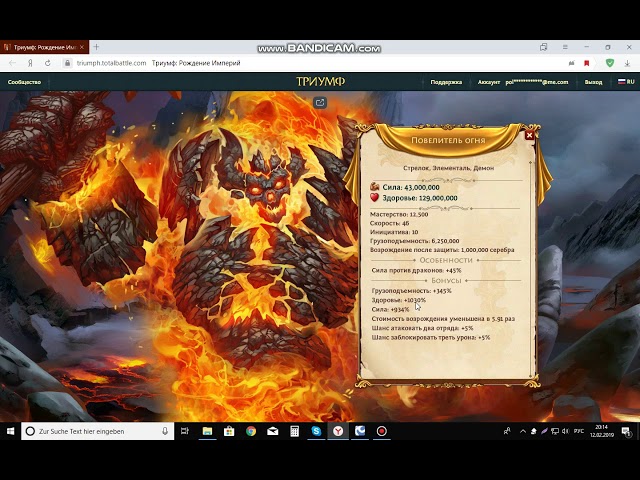Open the browser hamburger menu
Viewport: 640px width, 480px height.
[565, 47]
